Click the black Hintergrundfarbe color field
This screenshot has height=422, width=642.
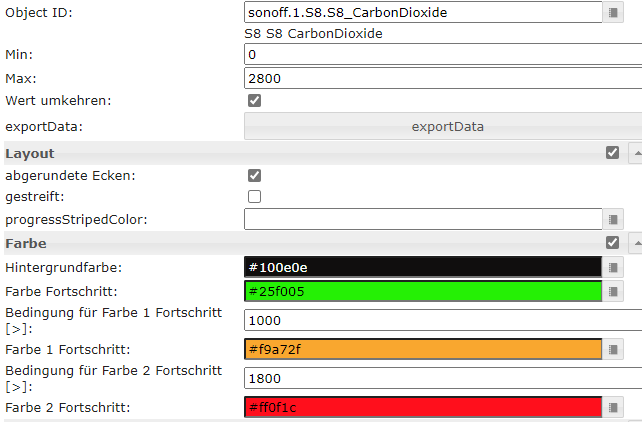point(422,267)
